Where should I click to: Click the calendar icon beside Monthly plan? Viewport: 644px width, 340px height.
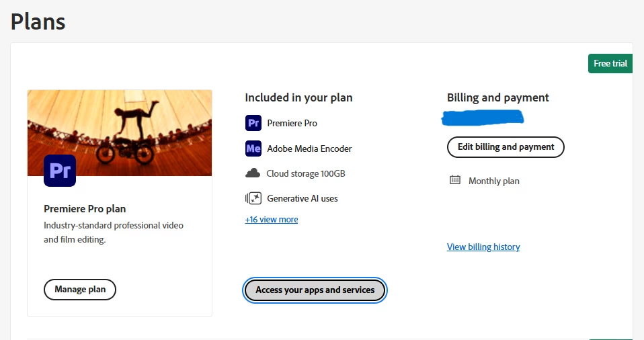click(455, 180)
